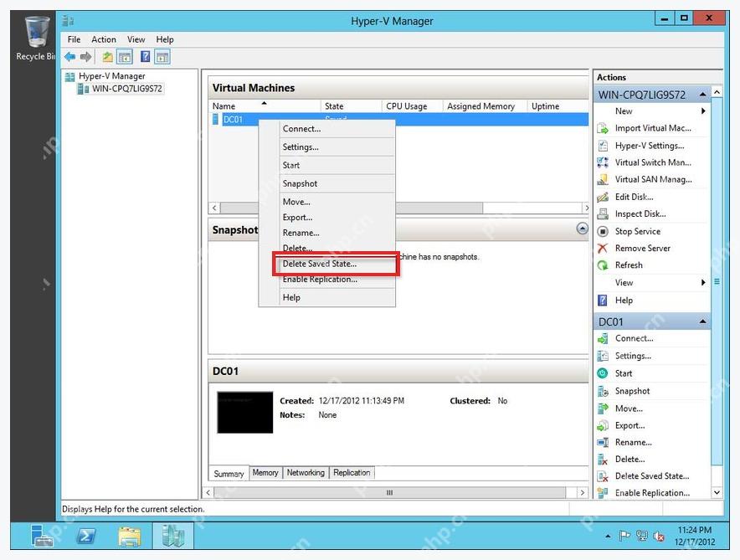Screen dimensions: 740x560
Task: Select the Summary tab
Action: (229, 474)
